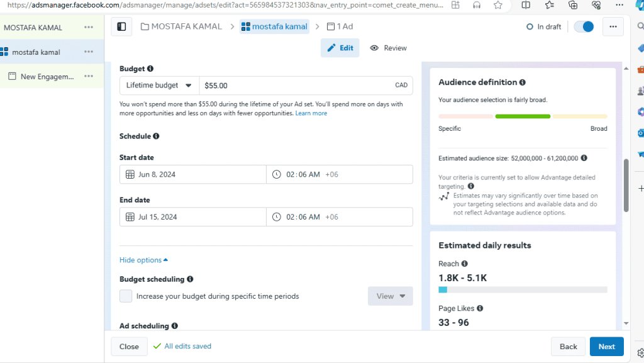The height and width of the screenshot is (363, 644).
Task: Select MOSTAFA KAMAL in the sidebar tree
Action: (x=33, y=28)
